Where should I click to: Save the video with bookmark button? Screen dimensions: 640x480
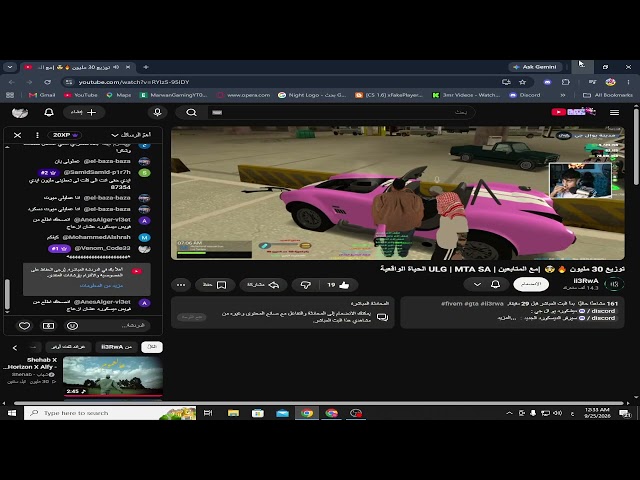(x=215, y=285)
